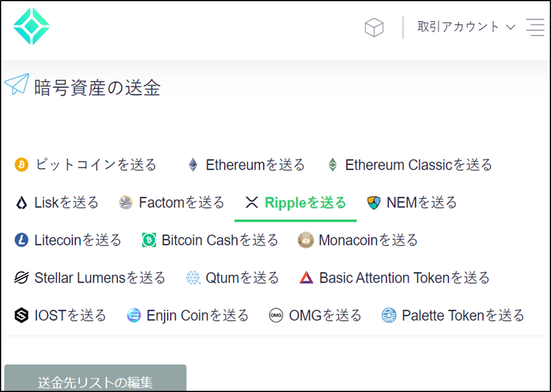
Task: Select the active Rippleを送る tab
Action: coord(295,203)
